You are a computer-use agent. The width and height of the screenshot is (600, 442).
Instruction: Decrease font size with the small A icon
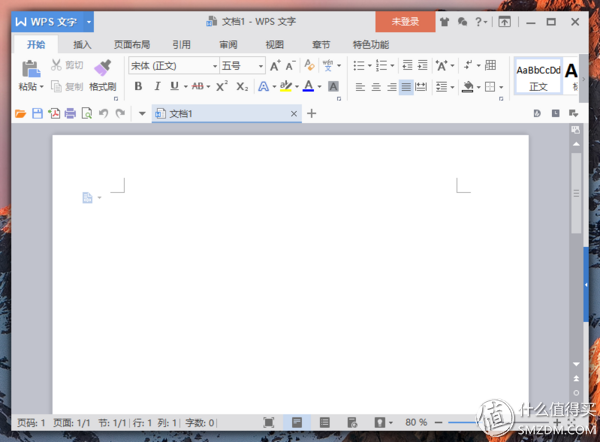pos(290,66)
